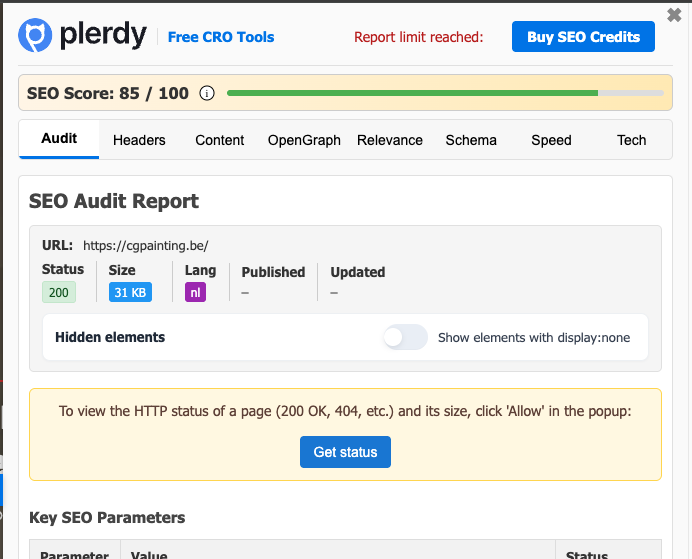
Task: Switch to the Speed tab
Action: tap(551, 140)
